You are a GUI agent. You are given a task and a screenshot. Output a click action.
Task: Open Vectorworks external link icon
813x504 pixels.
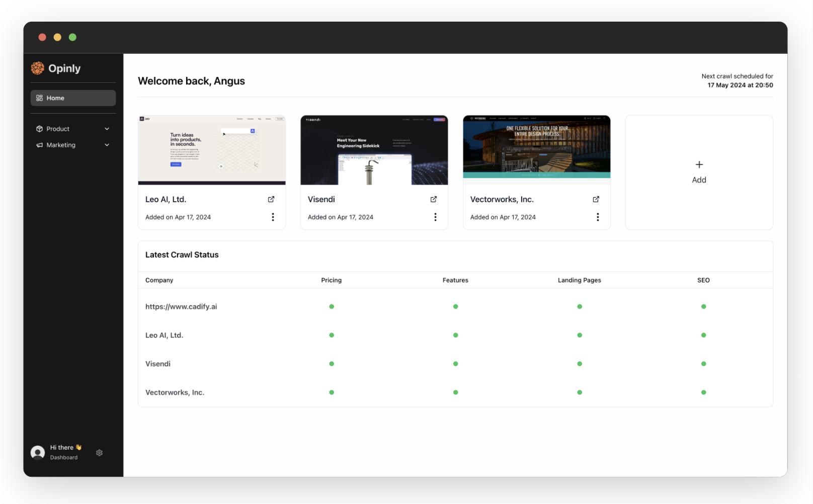coord(596,199)
